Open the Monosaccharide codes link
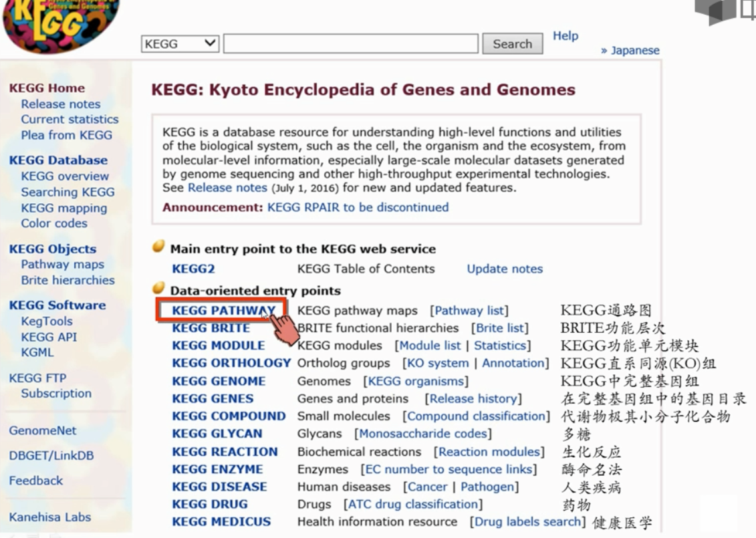 pyautogui.click(x=423, y=434)
